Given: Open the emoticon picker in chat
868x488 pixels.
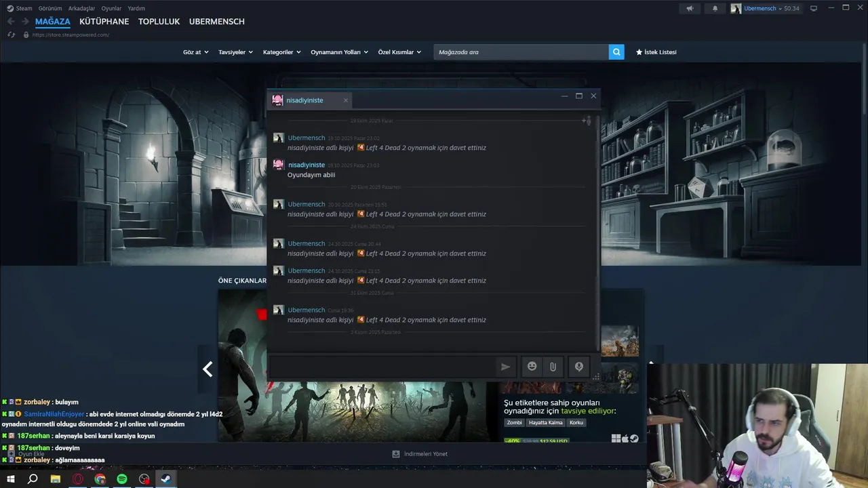Looking at the screenshot, I should click(532, 367).
